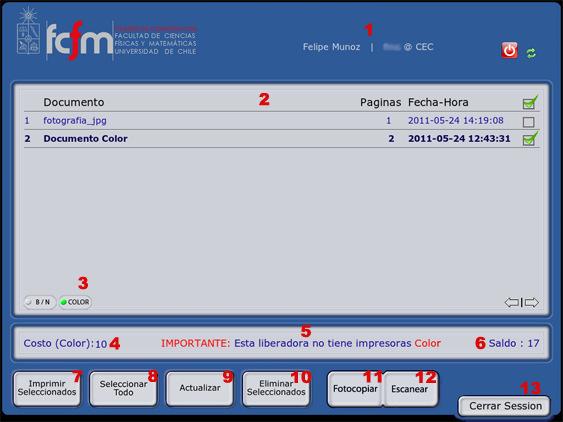Select the fotografia_jpg document row
Image resolution: width=563 pixels, height=422 pixels.
click(282, 121)
